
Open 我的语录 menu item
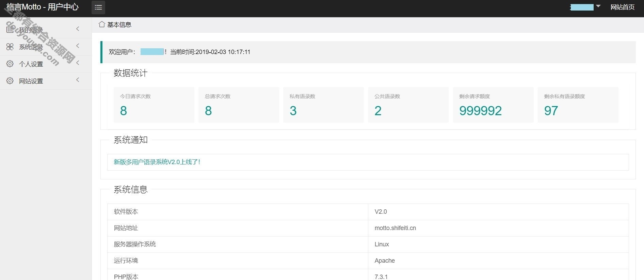point(46,30)
